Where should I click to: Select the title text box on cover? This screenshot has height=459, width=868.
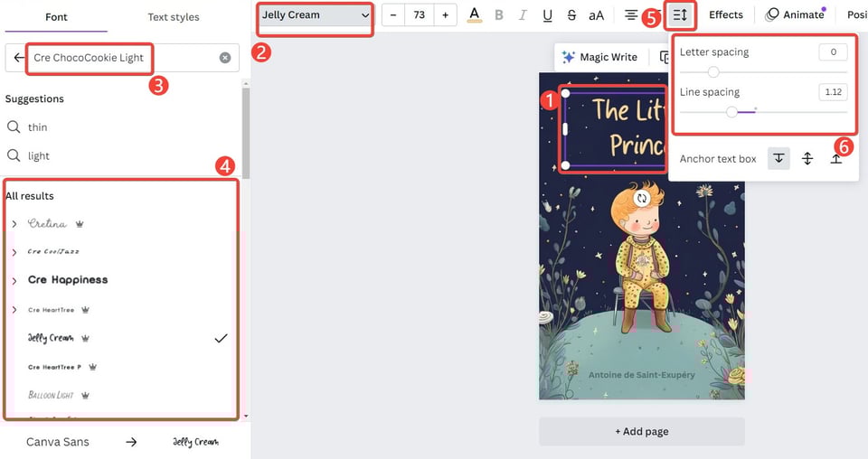pos(615,129)
